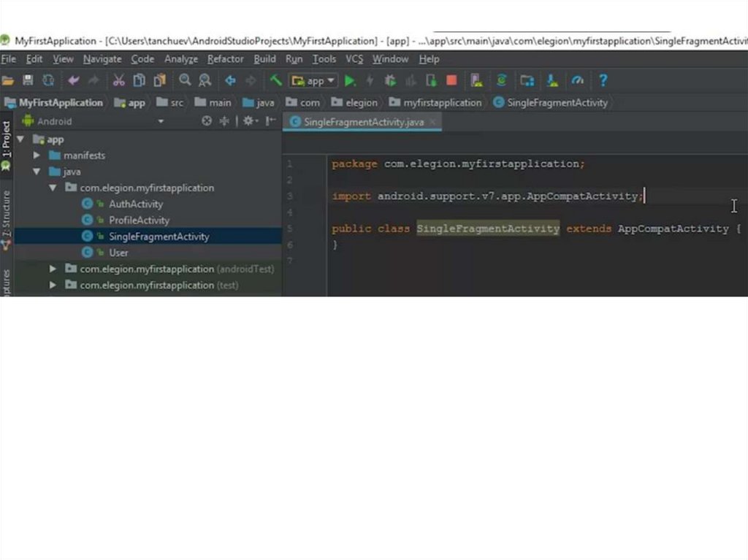This screenshot has height=560, width=748.
Task: Open the Refactor menu
Action: pos(225,59)
